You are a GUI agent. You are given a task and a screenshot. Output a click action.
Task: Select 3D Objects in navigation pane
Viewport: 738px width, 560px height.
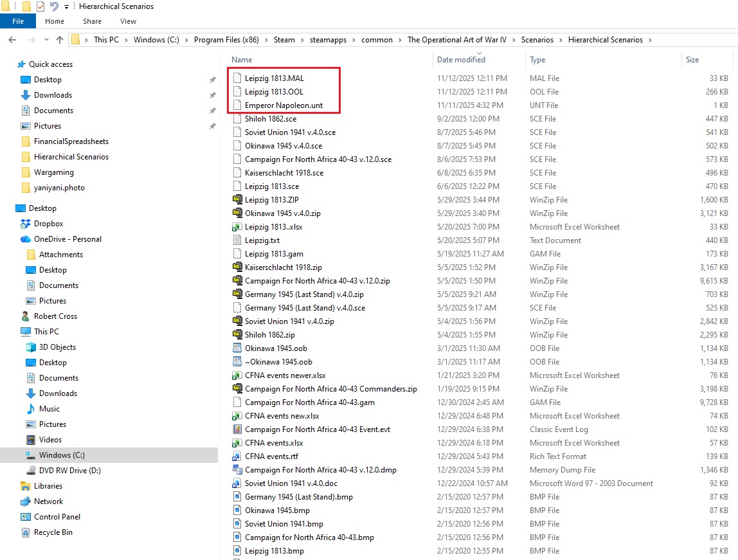(57, 347)
